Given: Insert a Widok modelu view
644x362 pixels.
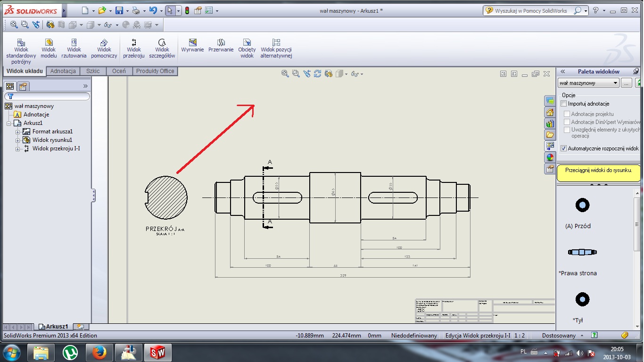Looking at the screenshot, I should click(x=49, y=49).
